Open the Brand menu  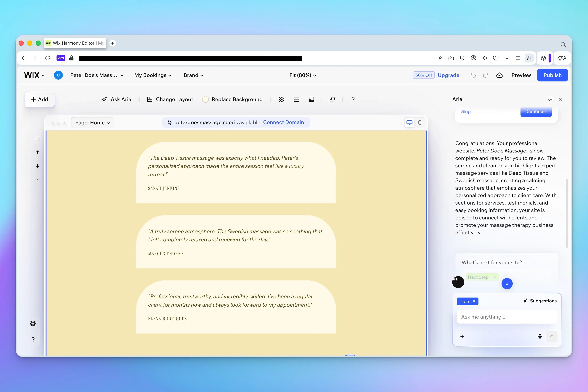(193, 75)
